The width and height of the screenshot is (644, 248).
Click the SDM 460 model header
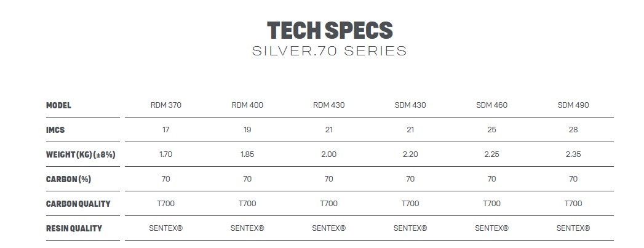click(492, 105)
